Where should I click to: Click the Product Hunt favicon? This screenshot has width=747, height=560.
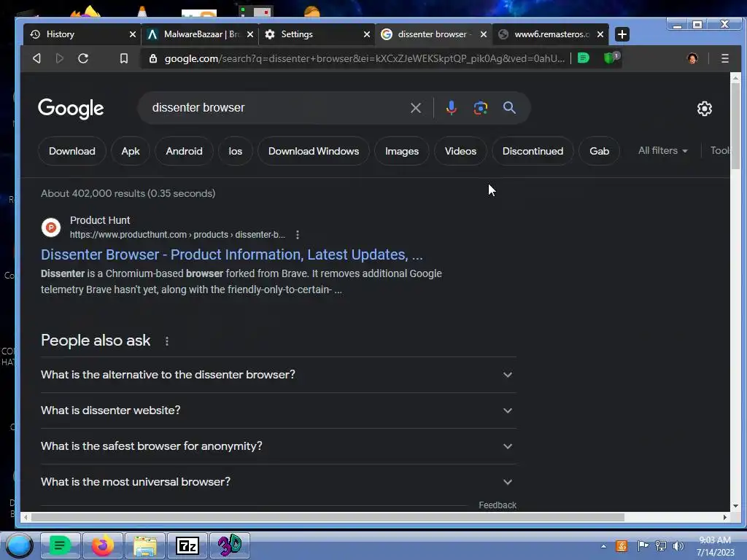click(x=51, y=227)
